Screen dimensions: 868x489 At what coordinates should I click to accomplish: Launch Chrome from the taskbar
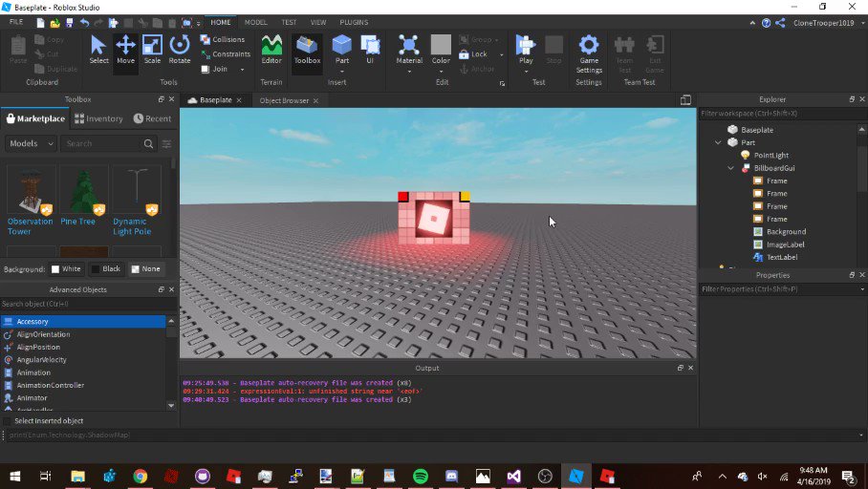pos(141,477)
